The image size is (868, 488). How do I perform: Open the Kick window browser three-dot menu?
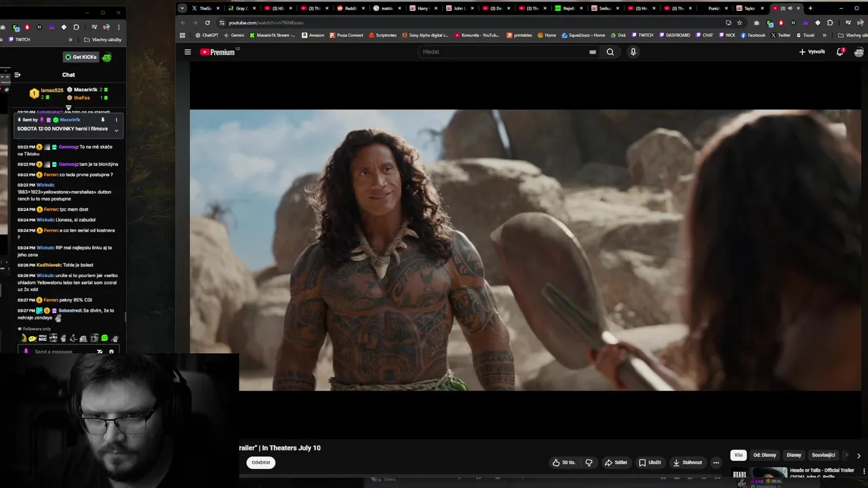tap(119, 27)
